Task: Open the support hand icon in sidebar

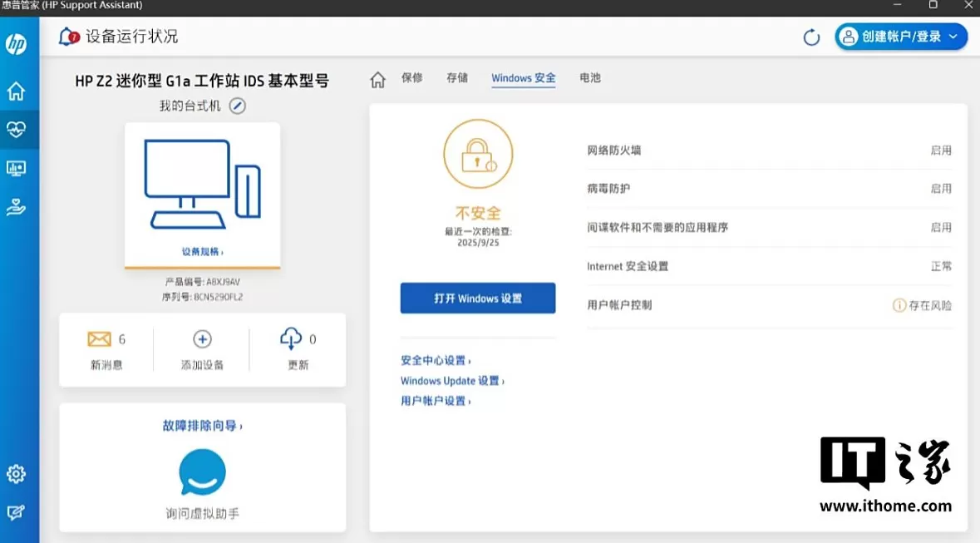Action: point(16,207)
